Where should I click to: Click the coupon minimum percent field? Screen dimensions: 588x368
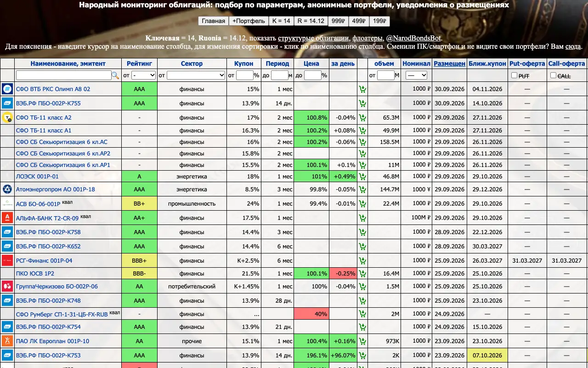point(245,75)
